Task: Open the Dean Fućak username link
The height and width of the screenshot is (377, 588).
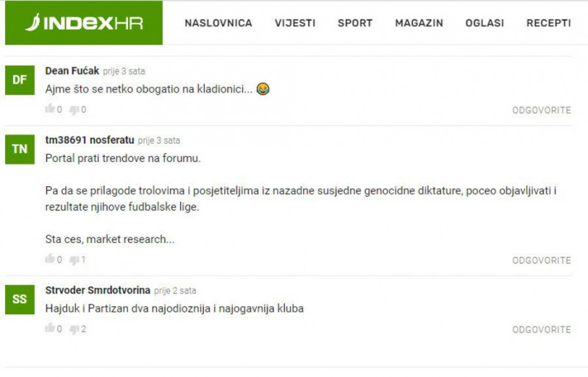Action: [x=72, y=71]
